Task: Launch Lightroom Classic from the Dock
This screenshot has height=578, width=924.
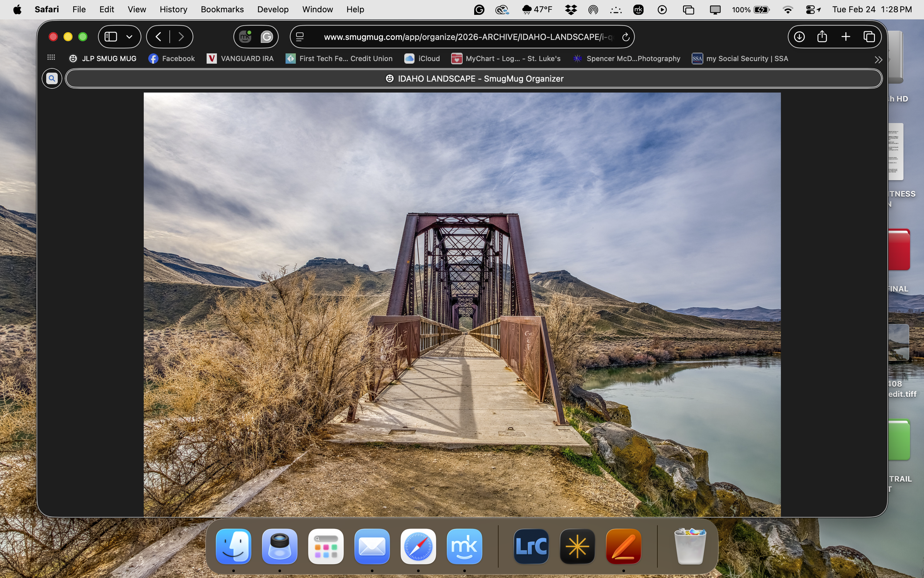Action: tap(531, 546)
